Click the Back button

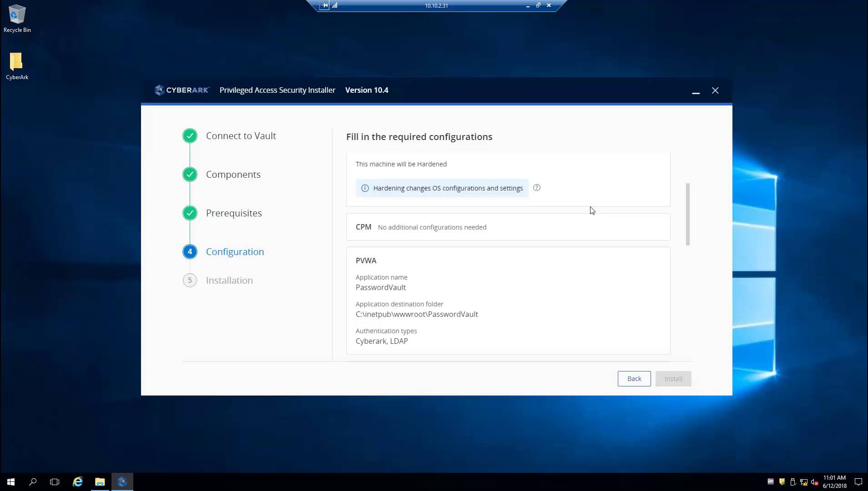coord(634,378)
